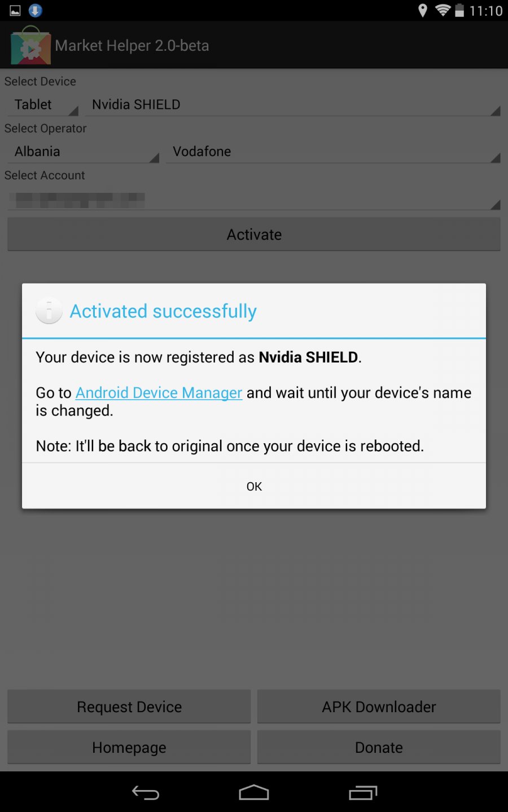This screenshot has height=812, width=508.
Task: Tap the Wi-Fi status icon
Action: (443, 11)
